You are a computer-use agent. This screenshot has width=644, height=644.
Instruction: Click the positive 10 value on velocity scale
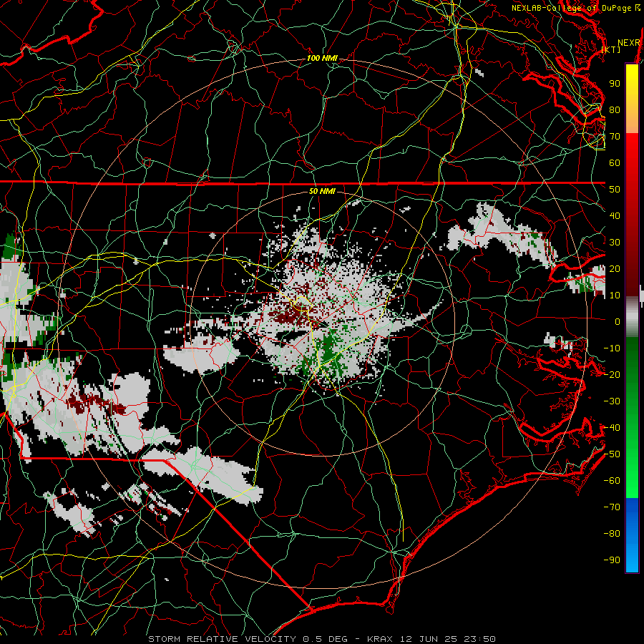click(x=615, y=296)
